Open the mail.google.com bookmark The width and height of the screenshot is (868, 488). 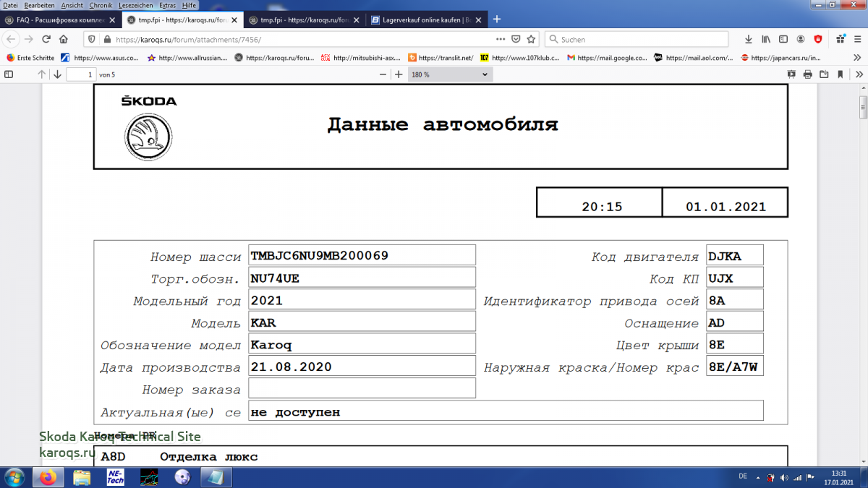(607, 57)
